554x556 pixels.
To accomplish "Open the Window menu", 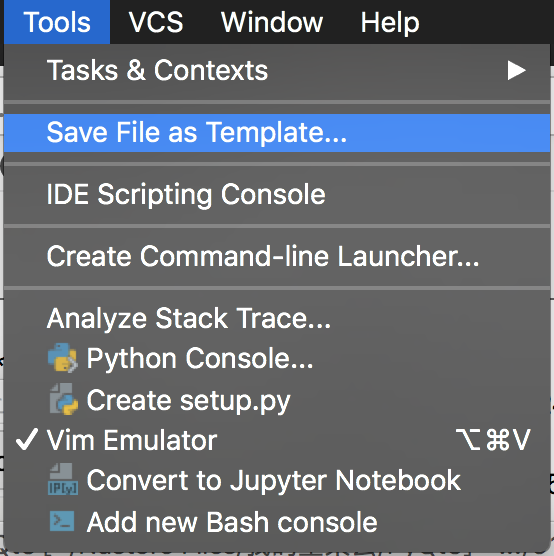I will pyautogui.click(x=272, y=22).
